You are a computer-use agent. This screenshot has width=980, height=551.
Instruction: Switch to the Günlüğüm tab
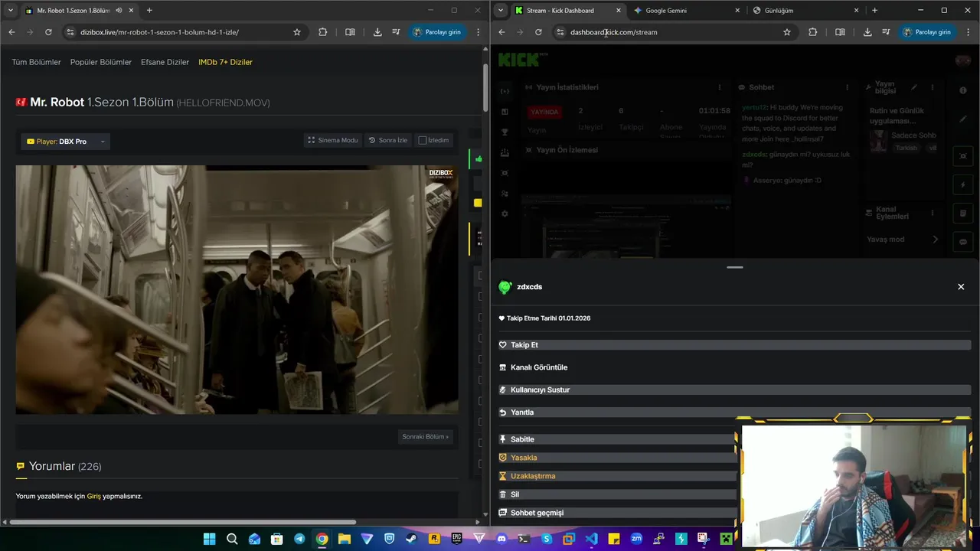779,11
